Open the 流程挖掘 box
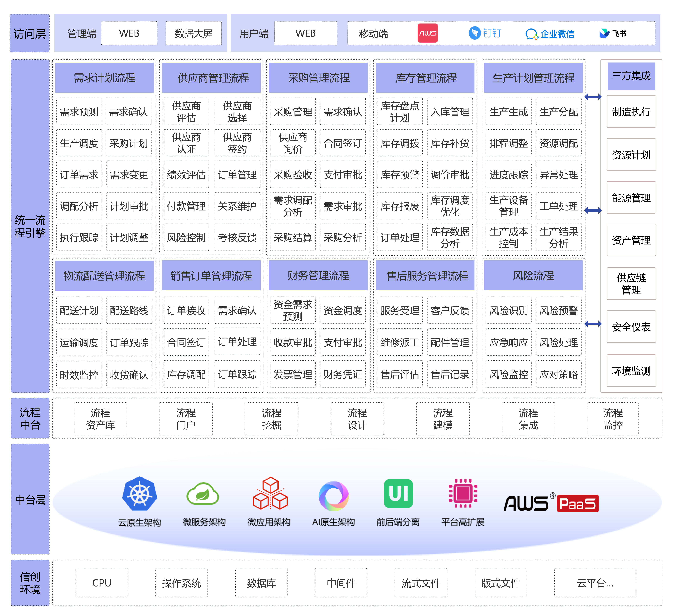Screen dimensions: 676x616 click(272, 419)
